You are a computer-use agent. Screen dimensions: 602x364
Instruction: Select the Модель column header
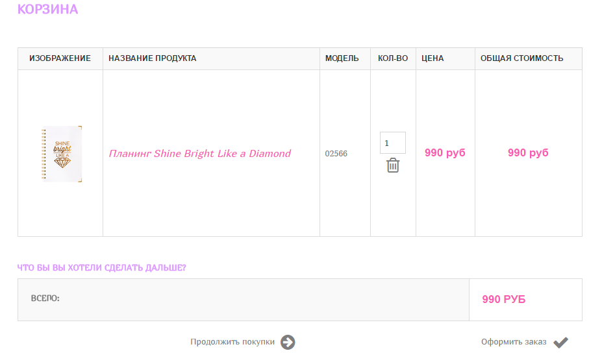[342, 58]
